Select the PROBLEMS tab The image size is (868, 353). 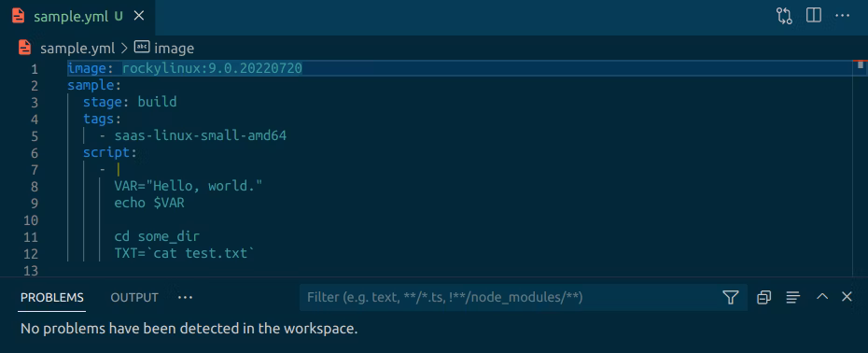52,298
